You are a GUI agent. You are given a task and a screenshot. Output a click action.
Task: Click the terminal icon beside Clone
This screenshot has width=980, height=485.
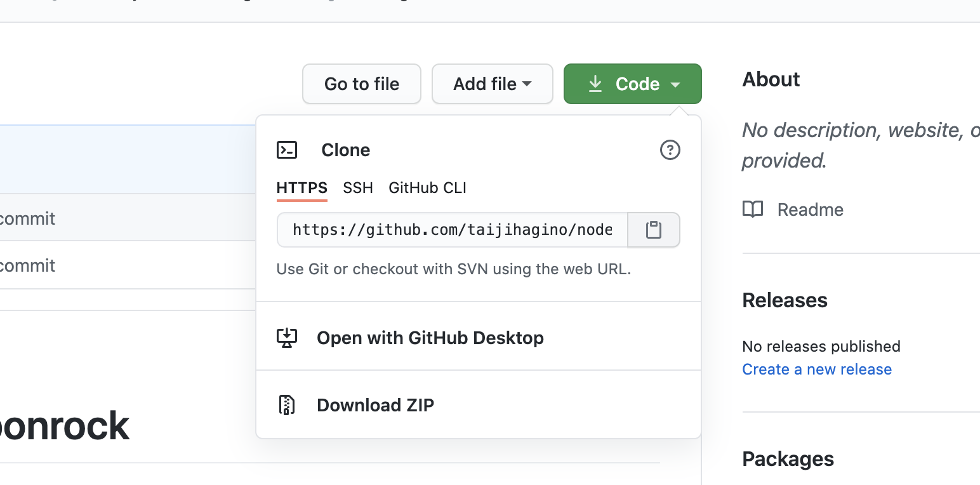pyautogui.click(x=287, y=150)
